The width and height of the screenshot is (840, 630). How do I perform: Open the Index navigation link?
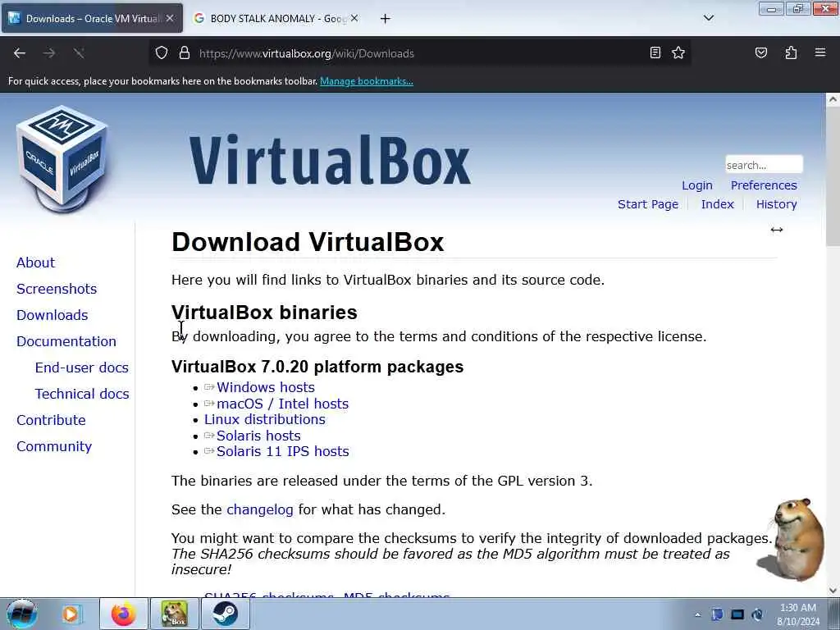pos(717,204)
